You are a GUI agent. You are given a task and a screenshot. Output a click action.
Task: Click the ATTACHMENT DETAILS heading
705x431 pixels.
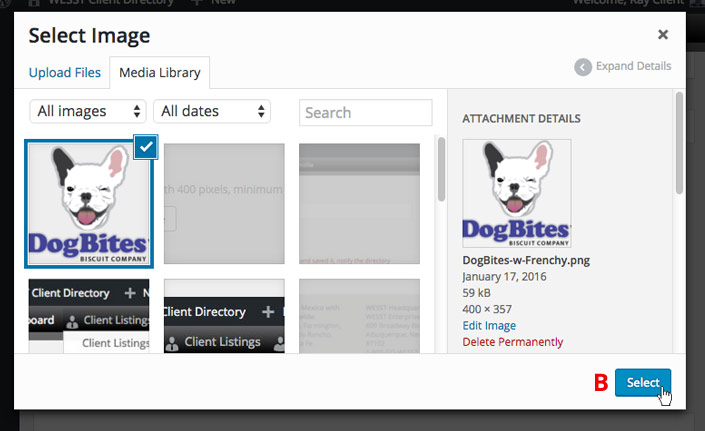pyautogui.click(x=522, y=119)
